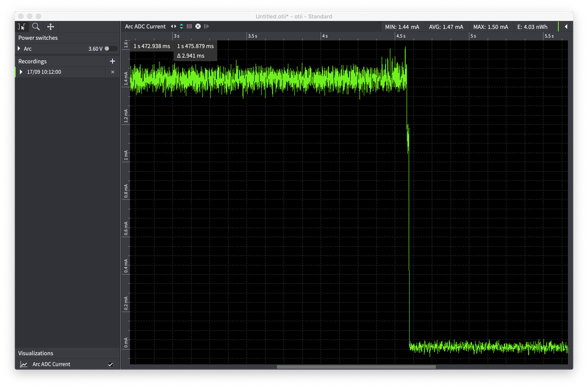588x388 pixels.
Task: Click the green status bar in stats header
Action: pyautogui.click(x=559, y=26)
